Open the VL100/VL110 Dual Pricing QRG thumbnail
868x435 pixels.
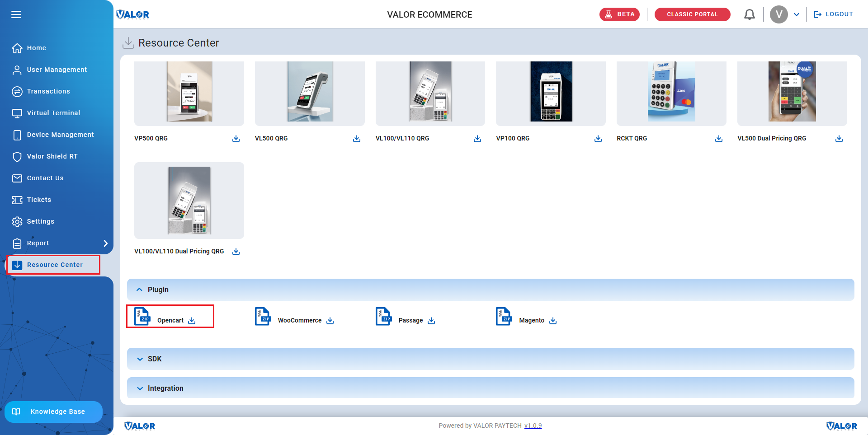tap(189, 201)
